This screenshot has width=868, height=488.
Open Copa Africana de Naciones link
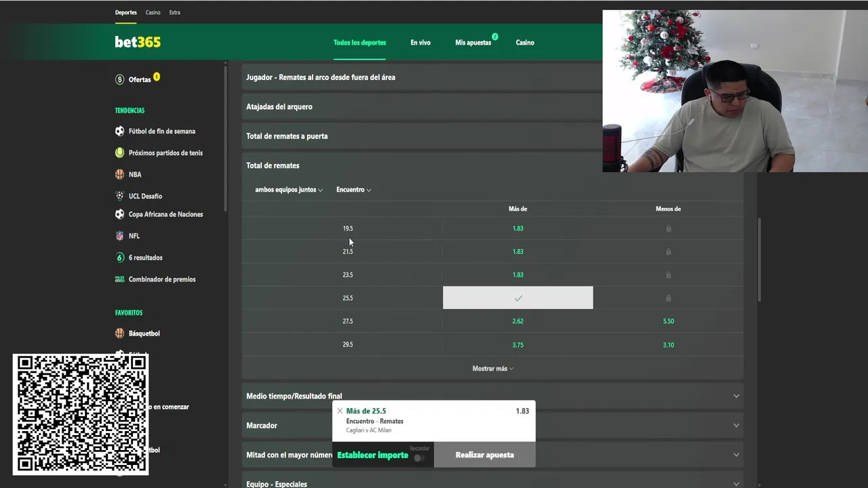[x=165, y=214]
